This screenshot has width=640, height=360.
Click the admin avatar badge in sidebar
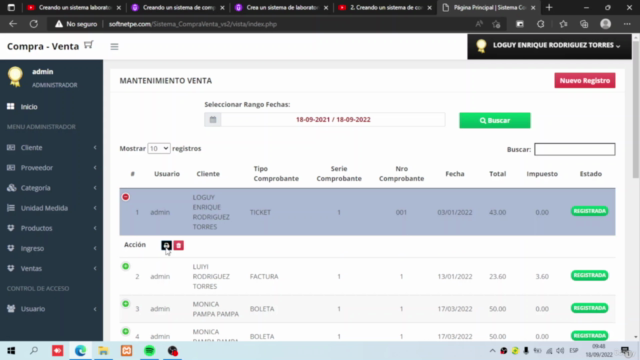15,77
